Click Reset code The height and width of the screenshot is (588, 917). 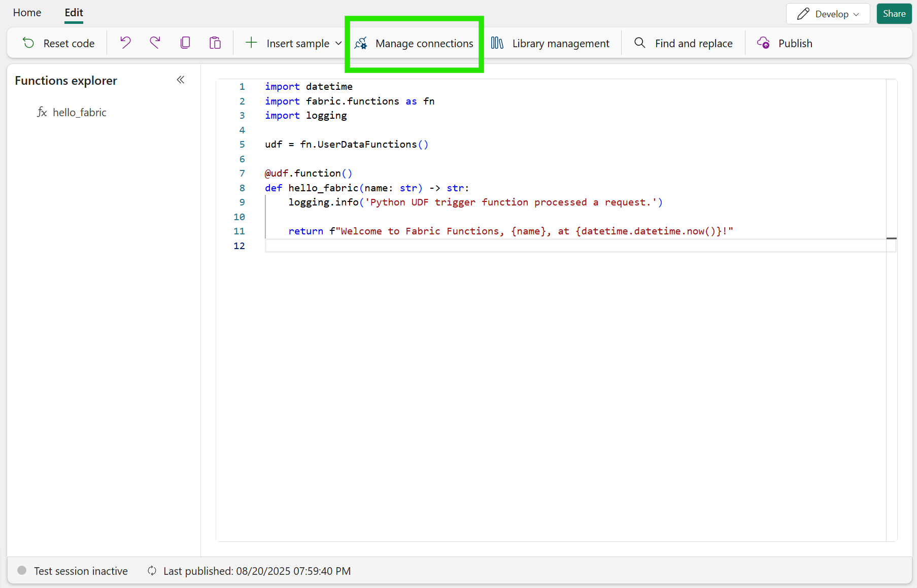[x=57, y=43]
